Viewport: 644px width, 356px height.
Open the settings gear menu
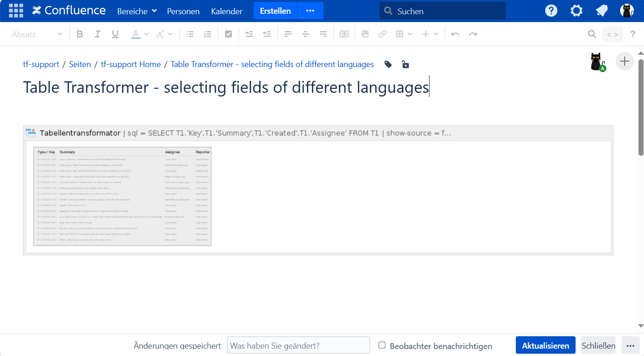click(576, 11)
